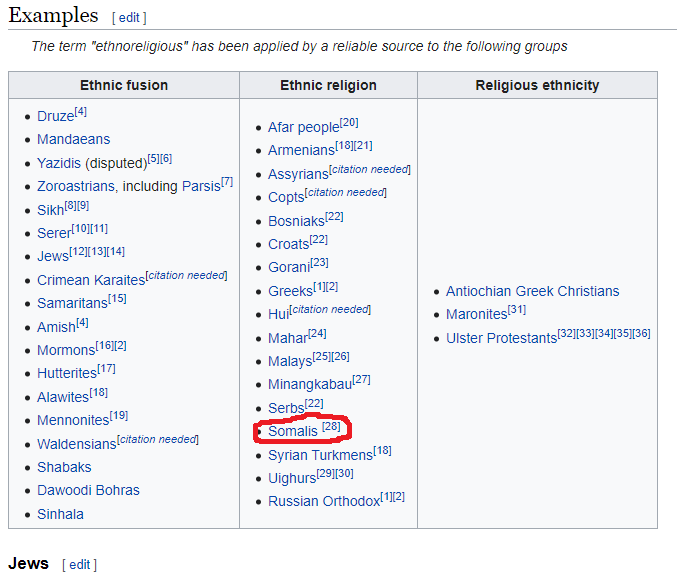Click the edit link beside Jews heading
The width and height of the screenshot is (677, 580).
79,565
